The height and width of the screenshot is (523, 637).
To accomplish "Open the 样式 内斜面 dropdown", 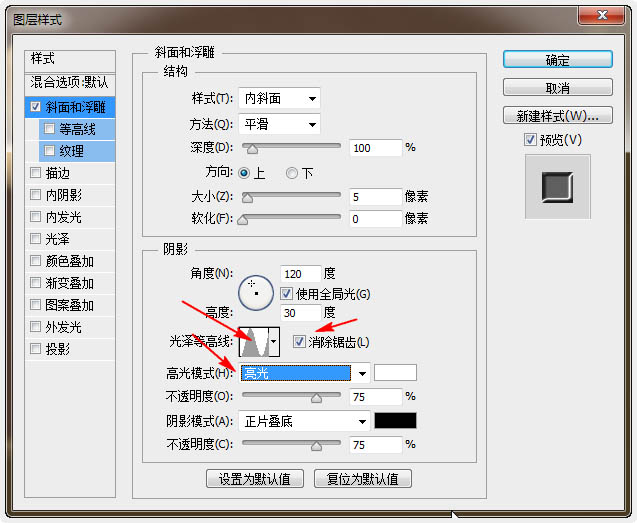I will coord(280,98).
